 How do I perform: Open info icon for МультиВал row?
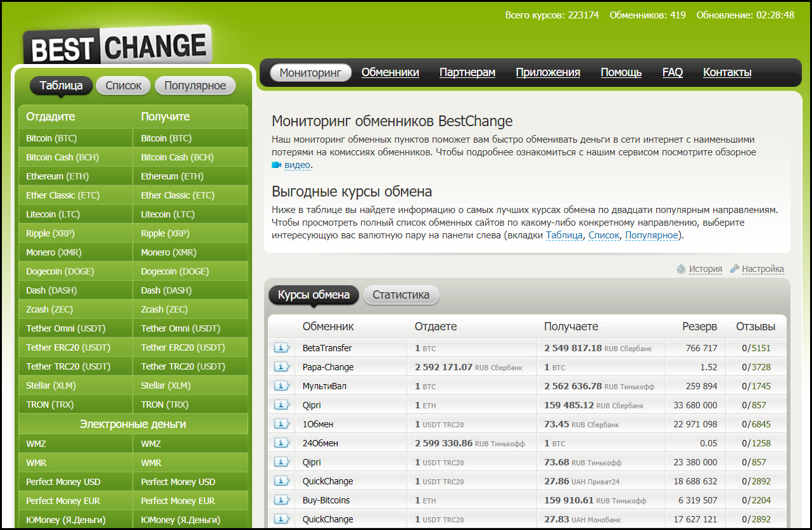pos(282,386)
